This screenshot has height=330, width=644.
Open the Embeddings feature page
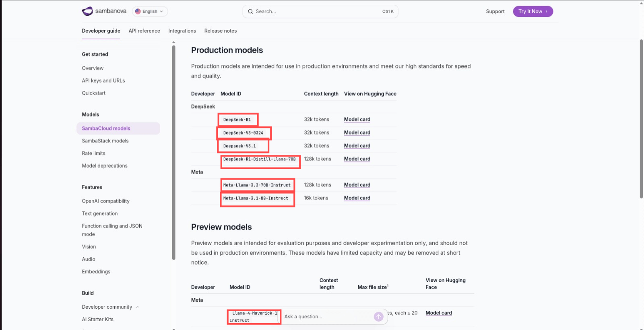coord(96,272)
